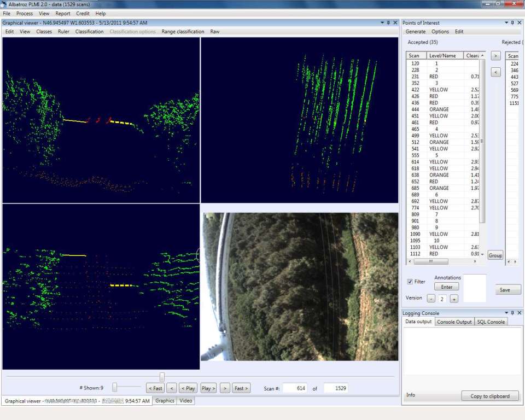
Task: Play scans in reverse
Action: [x=188, y=388]
